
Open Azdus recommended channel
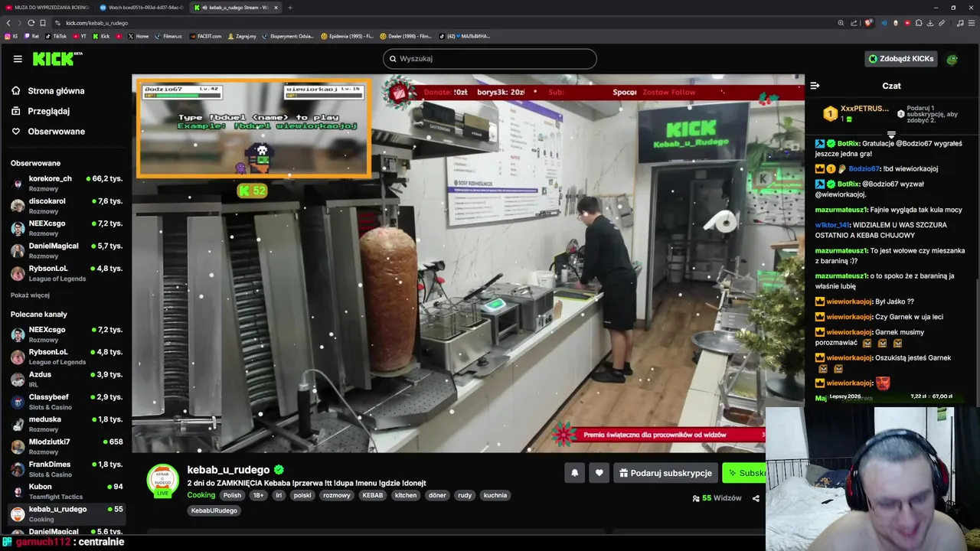pos(66,380)
